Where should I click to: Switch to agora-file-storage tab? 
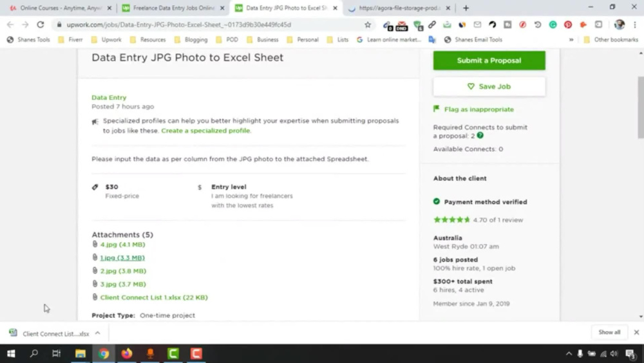[x=399, y=8]
